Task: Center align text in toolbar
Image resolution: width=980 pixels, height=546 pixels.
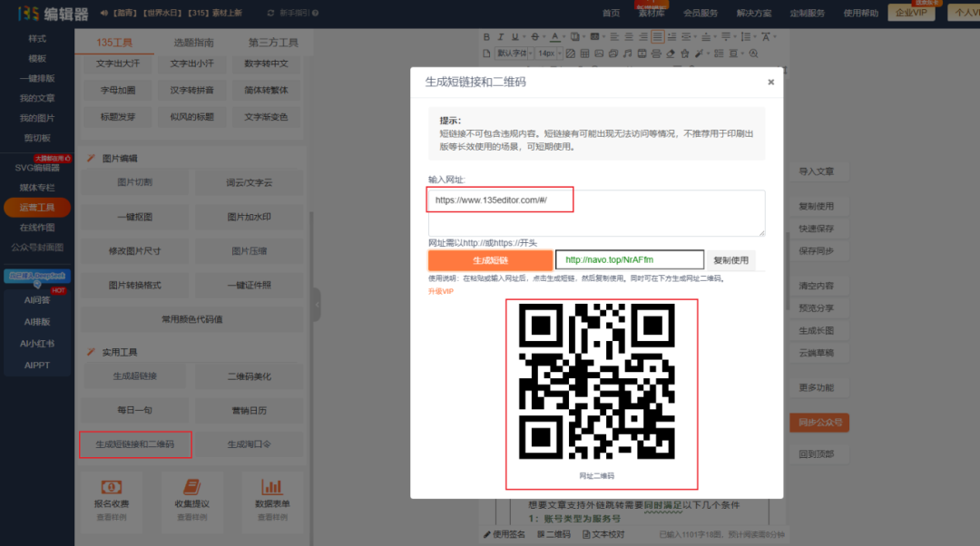Action: (x=629, y=37)
